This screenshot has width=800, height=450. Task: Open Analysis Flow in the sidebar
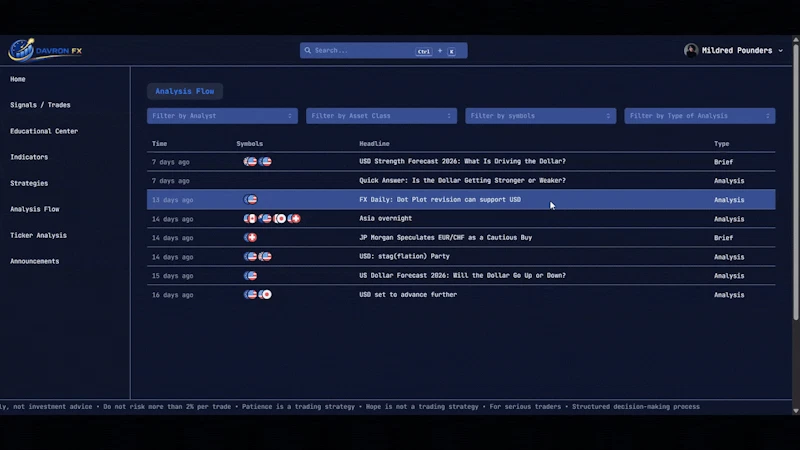pyautogui.click(x=35, y=209)
